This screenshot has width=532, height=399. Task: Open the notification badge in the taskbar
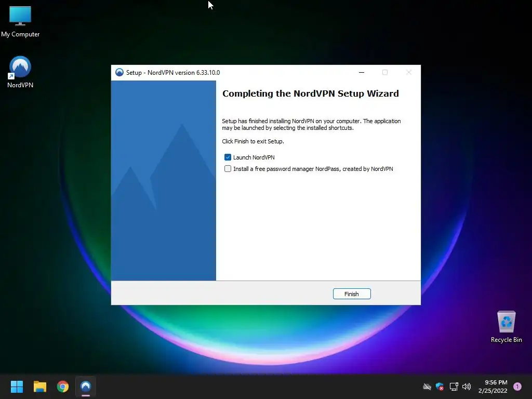point(517,386)
